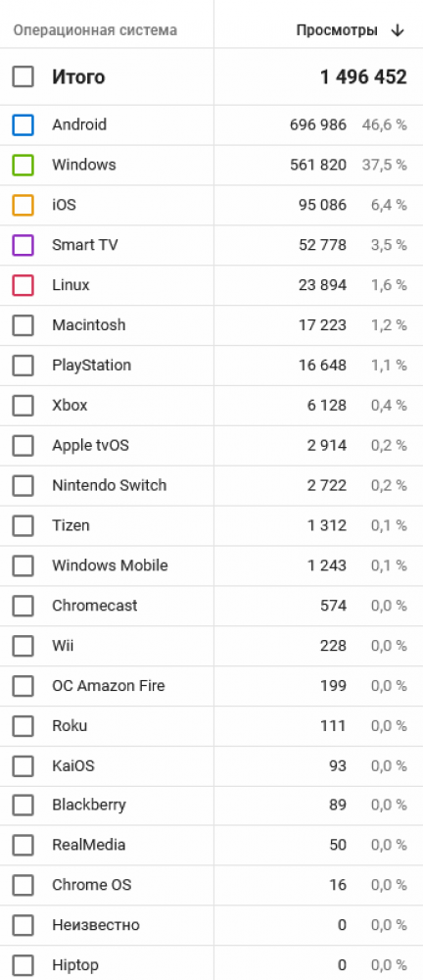Check the Nintendo Switch checkbox
The image size is (423, 980).
23,485
